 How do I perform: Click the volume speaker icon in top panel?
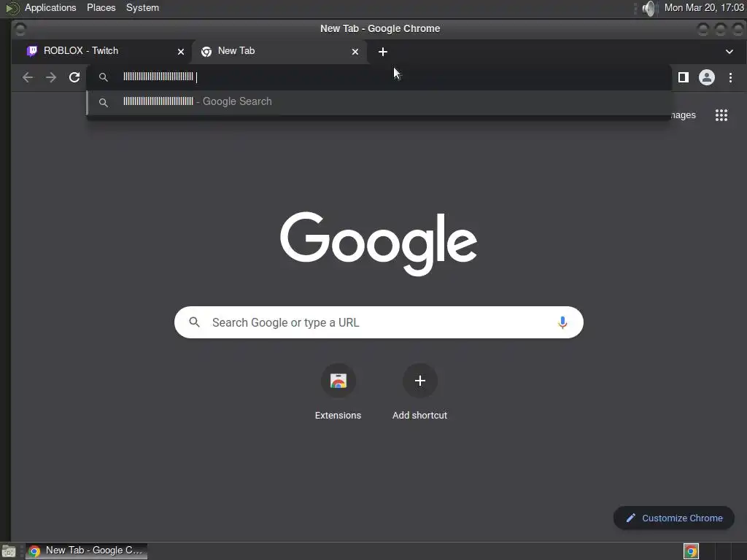point(649,8)
